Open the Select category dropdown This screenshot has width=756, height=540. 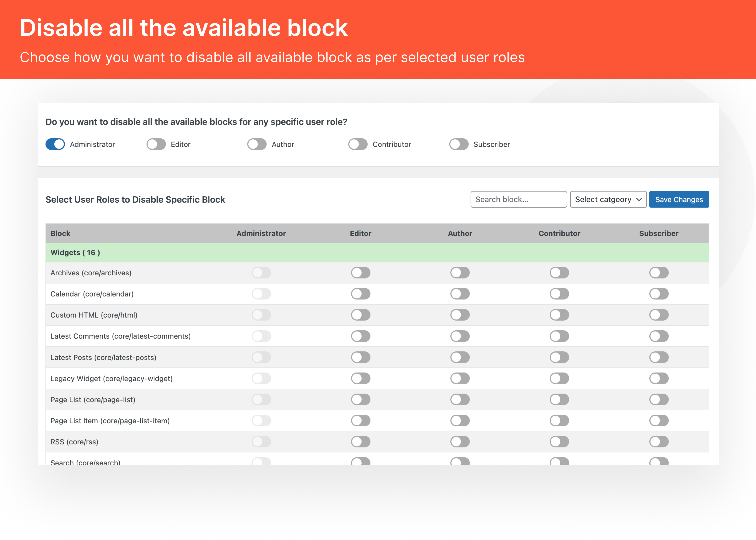pyautogui.click(x=608, y=199)
